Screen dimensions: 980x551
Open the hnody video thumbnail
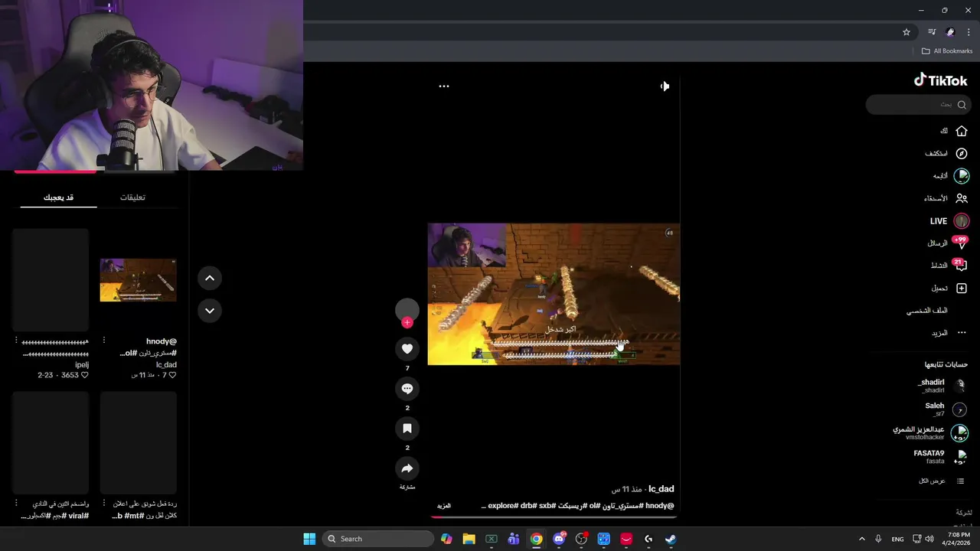pyautogui.click(x=139, y=280)
